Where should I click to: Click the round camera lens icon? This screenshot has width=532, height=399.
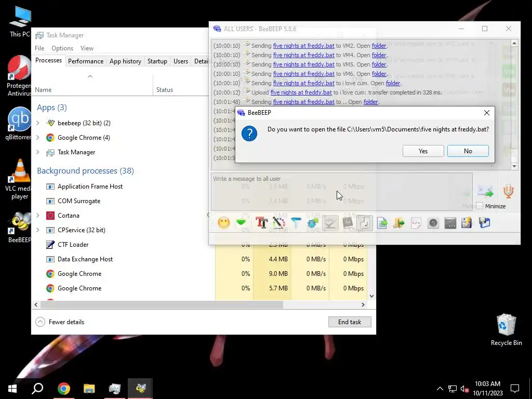[433, 223]
